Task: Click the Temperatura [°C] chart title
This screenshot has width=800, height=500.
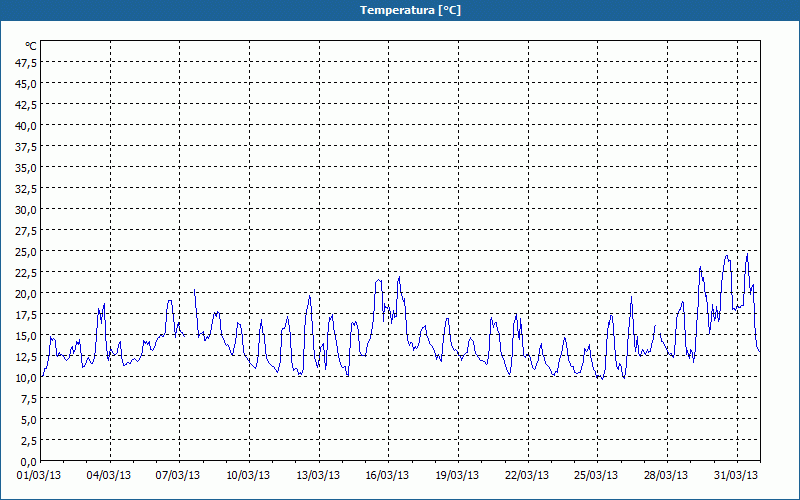Action: pyautogui.click(x=410, y=10)
